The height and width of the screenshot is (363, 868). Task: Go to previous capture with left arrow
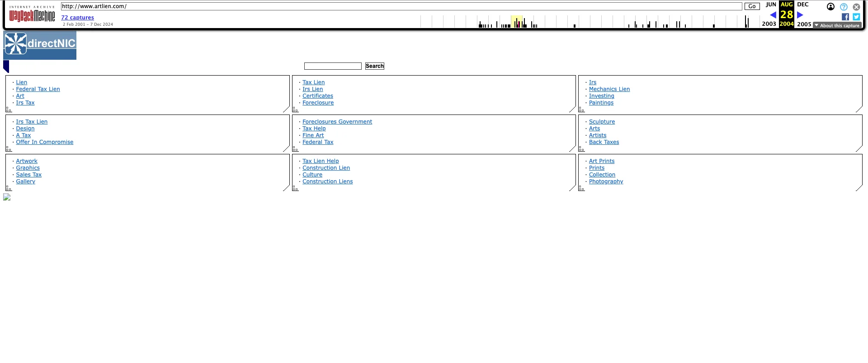pos(773,15)
